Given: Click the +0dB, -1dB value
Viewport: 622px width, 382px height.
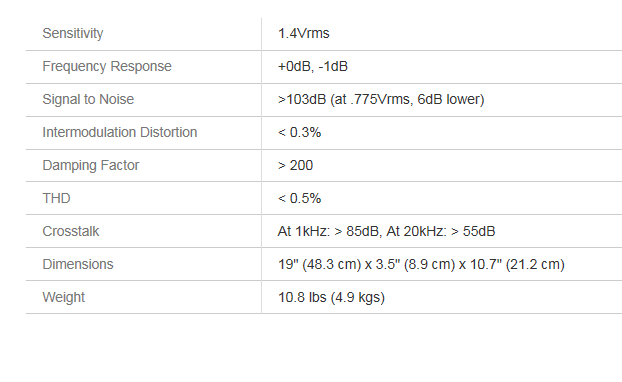Looking at the screenshot, I should [313, 66].
